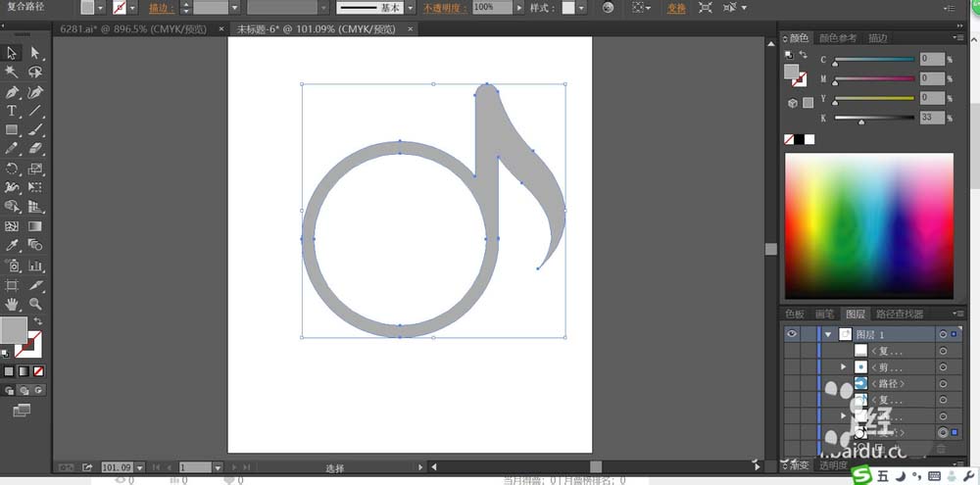Select the Symbol Sprayer tool
Image resolution: width=980 pixels, height=485 pixels.
(12, 266)
